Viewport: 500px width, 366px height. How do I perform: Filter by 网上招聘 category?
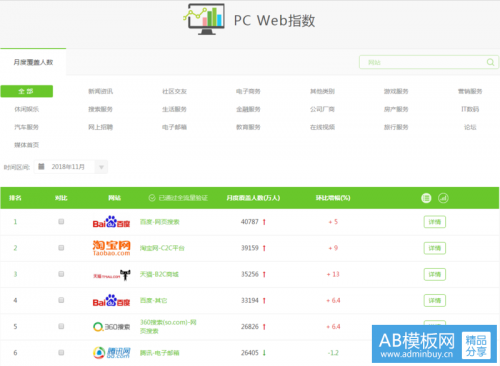click(100, 127)
